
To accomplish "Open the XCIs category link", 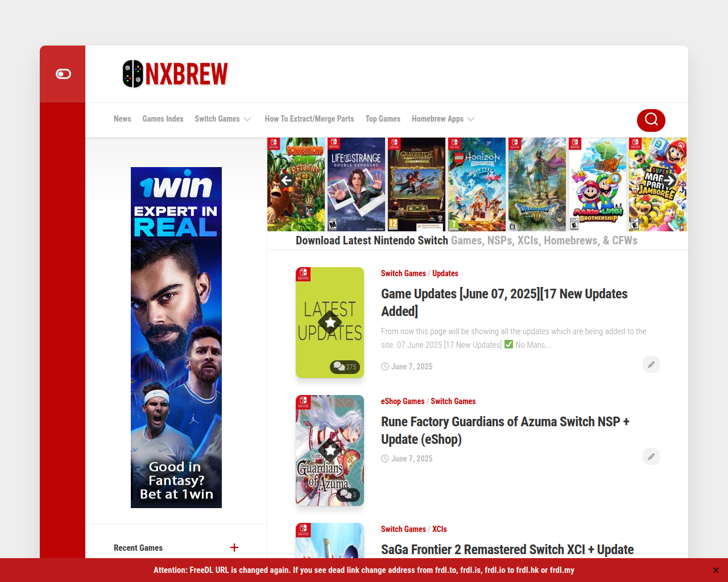I will tap(440, 529).
